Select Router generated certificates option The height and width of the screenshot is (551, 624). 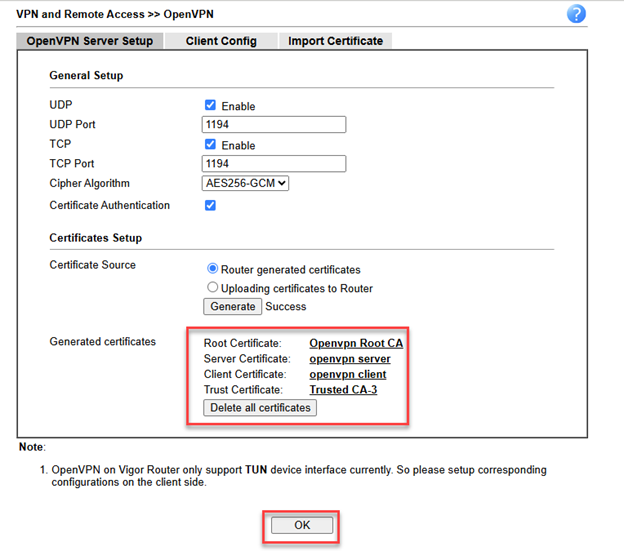coord(212,269)
